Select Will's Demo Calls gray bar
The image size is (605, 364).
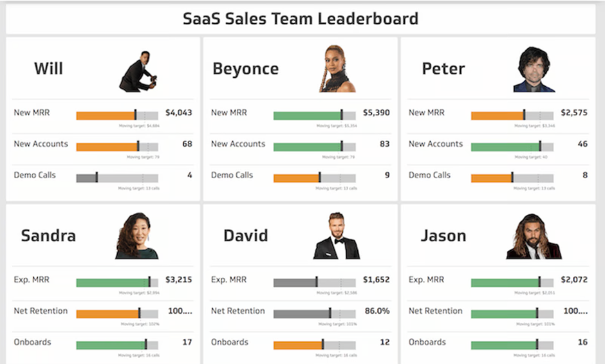(x=116, y=178)
